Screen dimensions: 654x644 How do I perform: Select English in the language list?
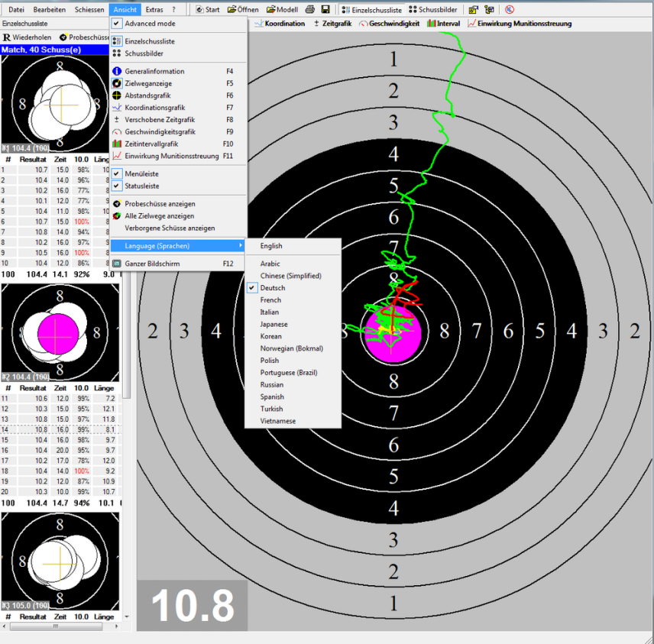pyautogui.click(x=270, y=246)
